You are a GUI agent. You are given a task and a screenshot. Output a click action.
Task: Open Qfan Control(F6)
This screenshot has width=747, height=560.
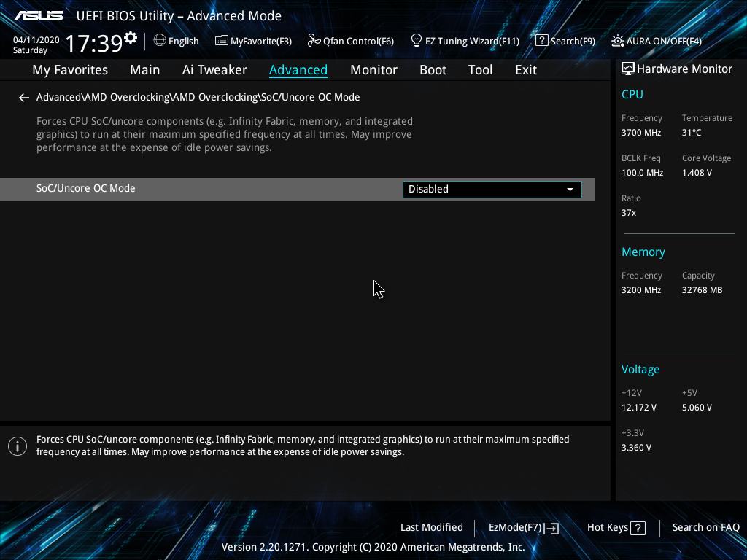coord(358,42)
